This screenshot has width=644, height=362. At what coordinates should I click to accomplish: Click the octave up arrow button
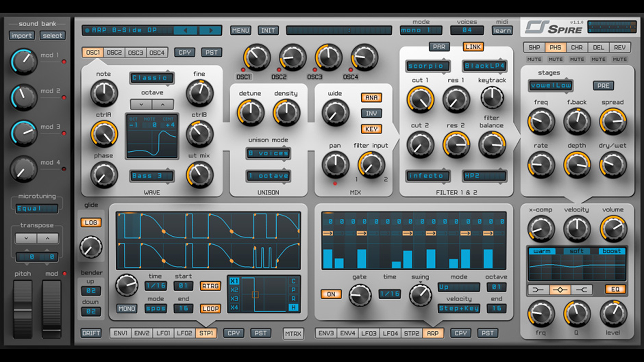[163, 105]
